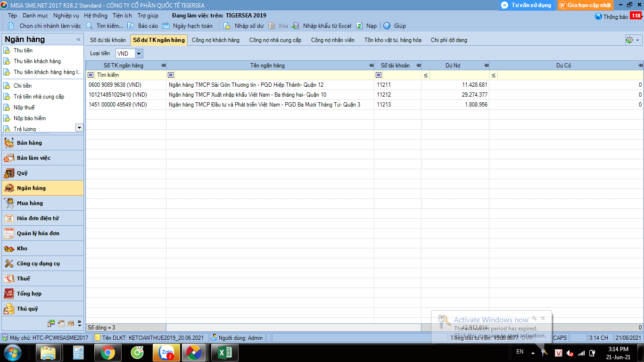Click the sidebar task list down arrow
The height and width of the screenshot is (362, 644).
(x=79, y=128)
